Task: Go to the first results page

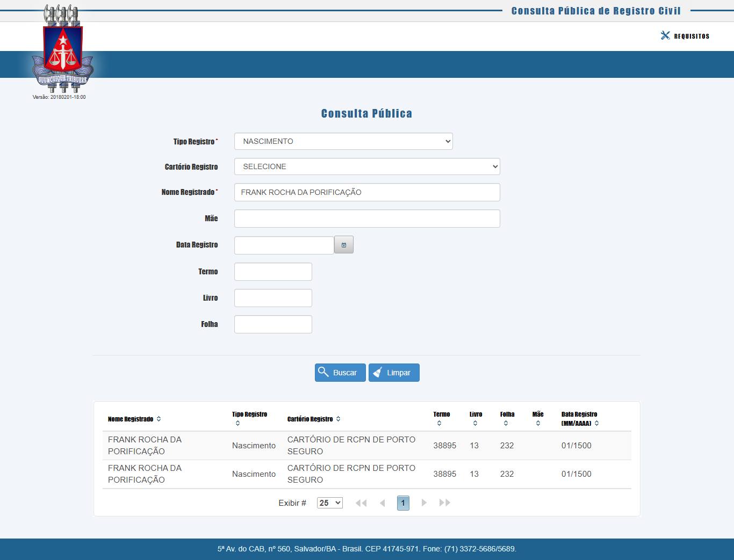Action: [x=361, y=503]
